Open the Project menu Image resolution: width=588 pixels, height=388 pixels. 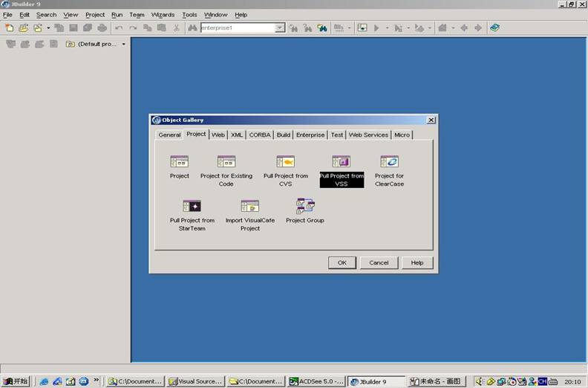[95, 15]
